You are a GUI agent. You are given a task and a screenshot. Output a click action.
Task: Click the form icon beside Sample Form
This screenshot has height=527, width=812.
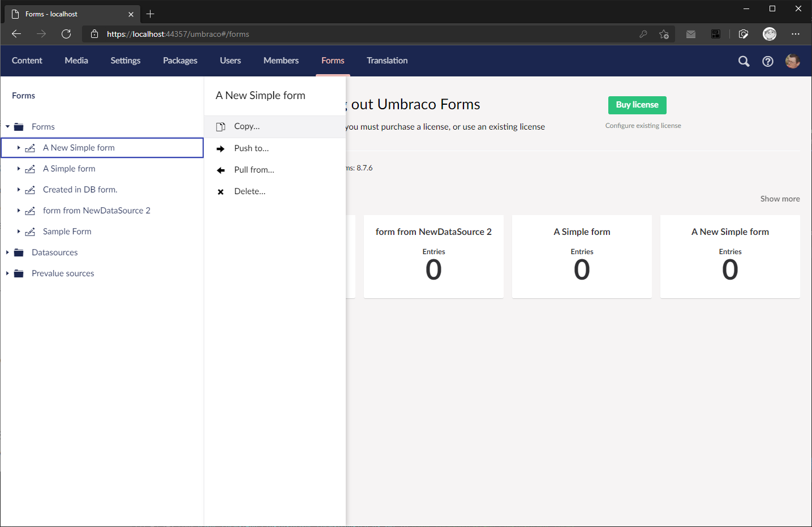31,231
